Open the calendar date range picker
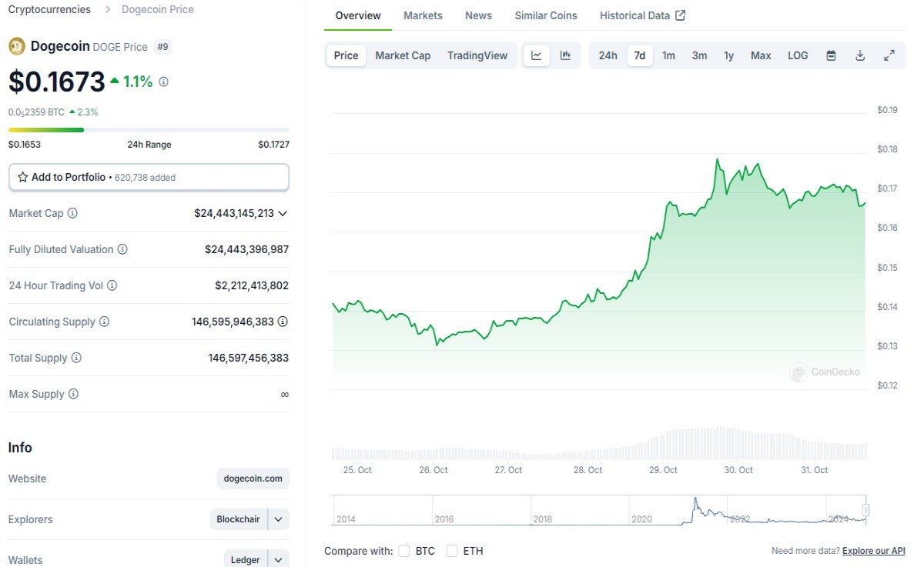Image resolution: width=924 pixels, height=567 pixels. pos(831,55)
